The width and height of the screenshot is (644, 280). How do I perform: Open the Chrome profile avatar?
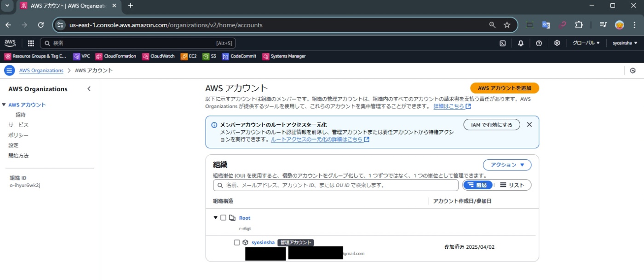click(620, 25)
